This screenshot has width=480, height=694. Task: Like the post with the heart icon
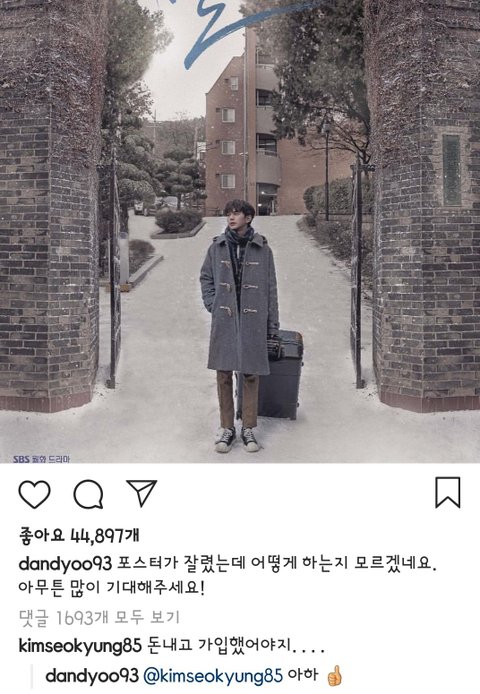35,494
